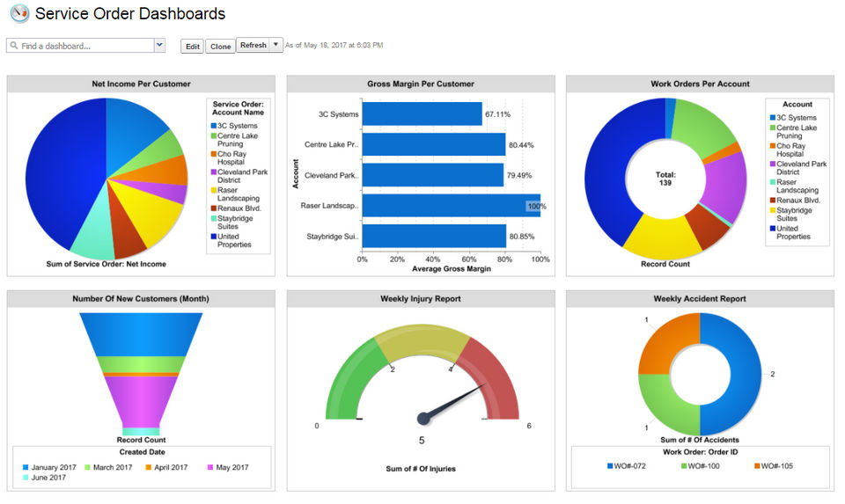Click the Clone button
The height and width of the screenshot is (504, 845).
point(220,47)
